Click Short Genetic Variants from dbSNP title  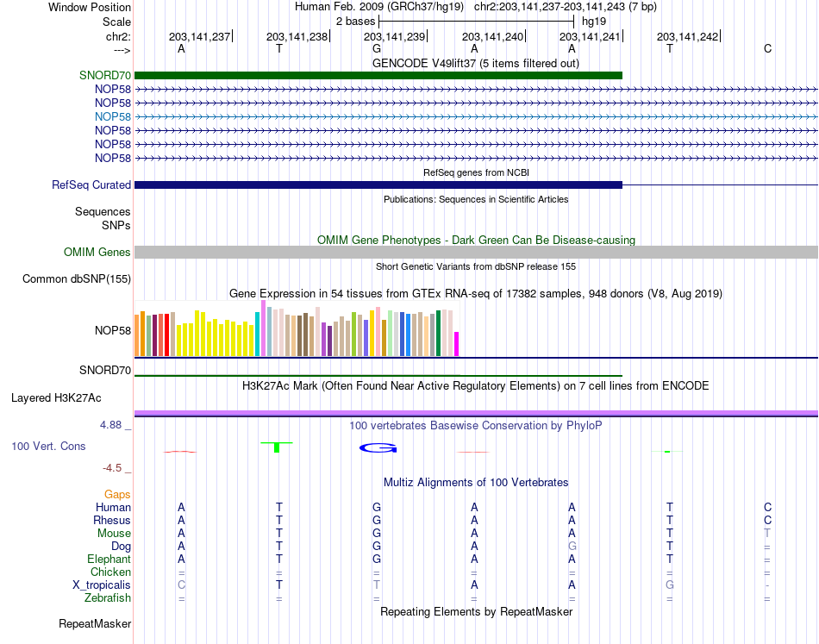[x=475, y=266]
